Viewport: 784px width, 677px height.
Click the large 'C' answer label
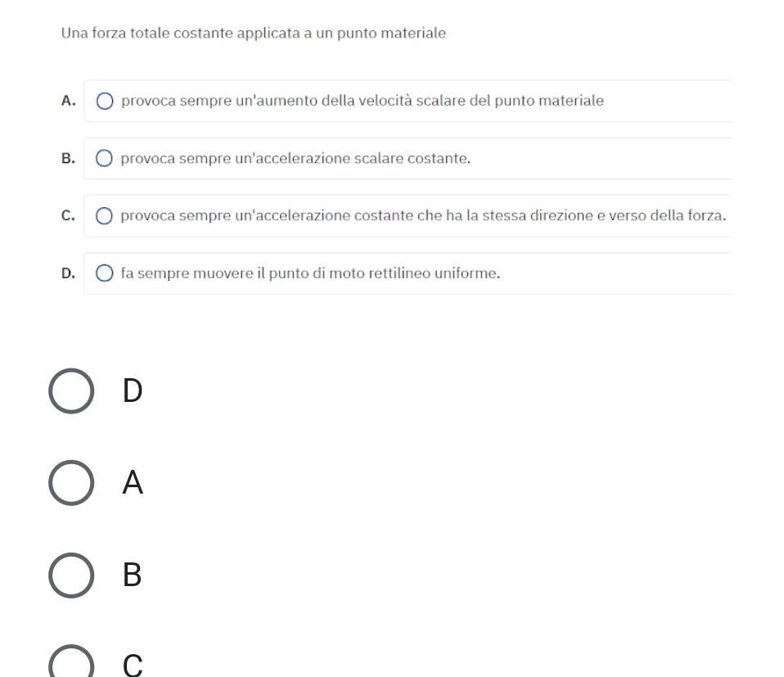[133, 665]
